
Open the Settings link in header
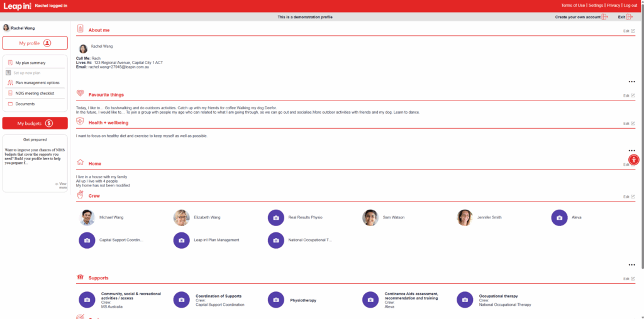[595, 5]
